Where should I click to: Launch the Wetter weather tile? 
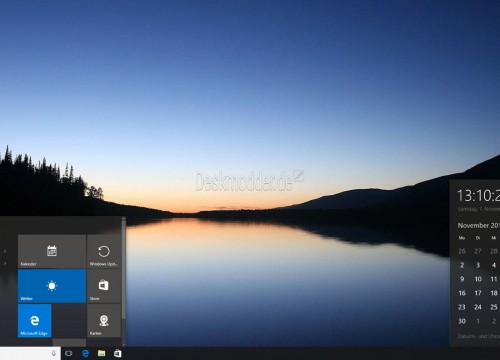[52, 286]
